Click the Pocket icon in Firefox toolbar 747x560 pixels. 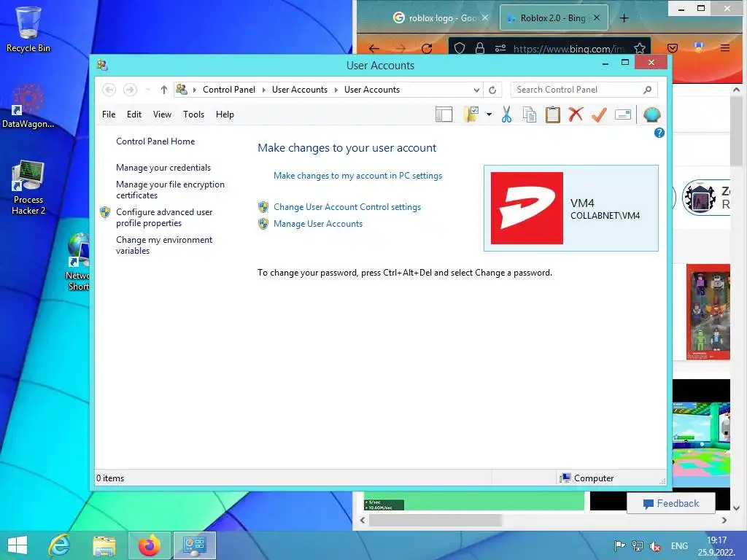(x=673, y=48)
